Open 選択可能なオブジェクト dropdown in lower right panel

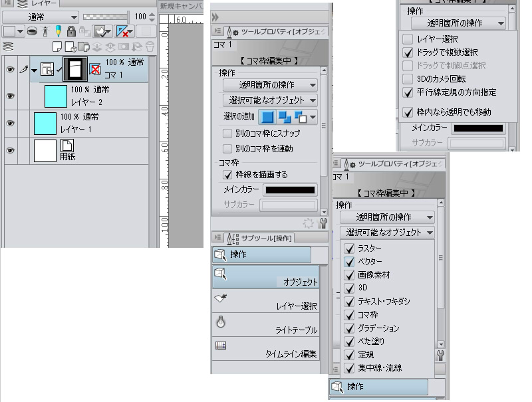(x=387, y=233)
